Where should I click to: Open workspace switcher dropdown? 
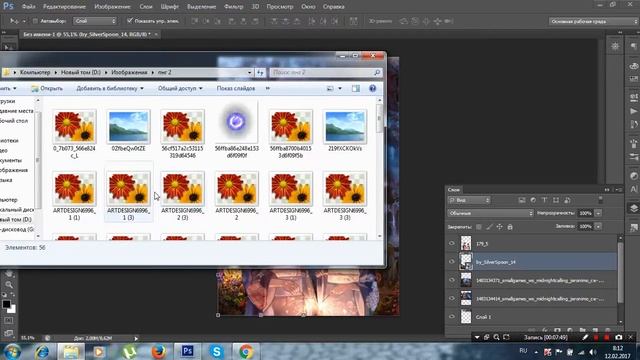tap(594, 21)
